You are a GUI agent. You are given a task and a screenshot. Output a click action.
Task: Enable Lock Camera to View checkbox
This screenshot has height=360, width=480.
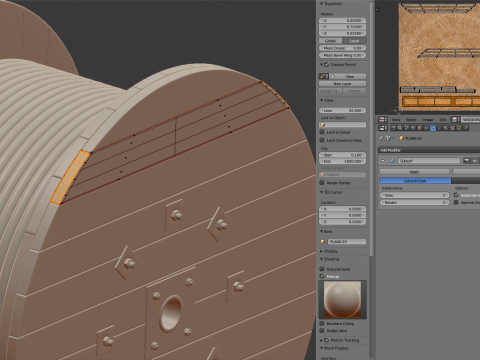[x=322, y=140]
